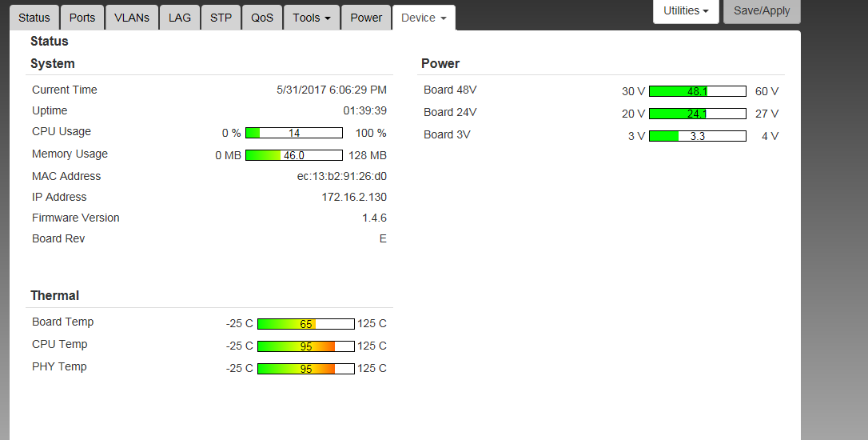The height and width of the screenshot is (440, 868).
Task: Click the PHY Temp gauge
Action: coord(305,369)
